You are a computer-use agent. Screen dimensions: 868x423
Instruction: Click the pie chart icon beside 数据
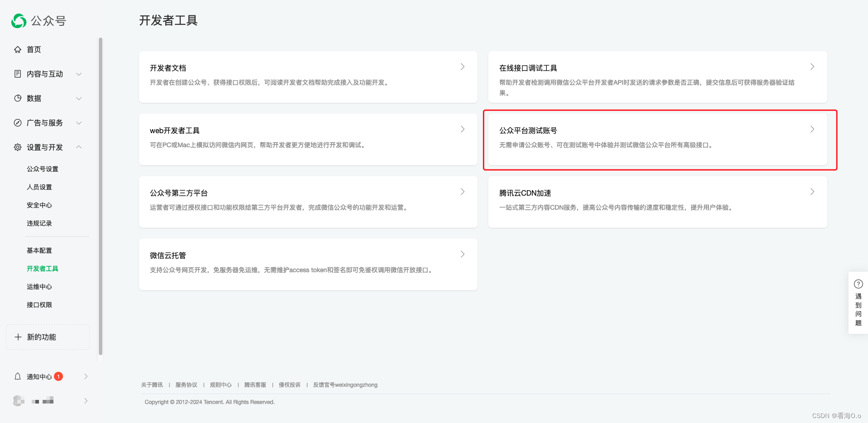pos(18,98)
